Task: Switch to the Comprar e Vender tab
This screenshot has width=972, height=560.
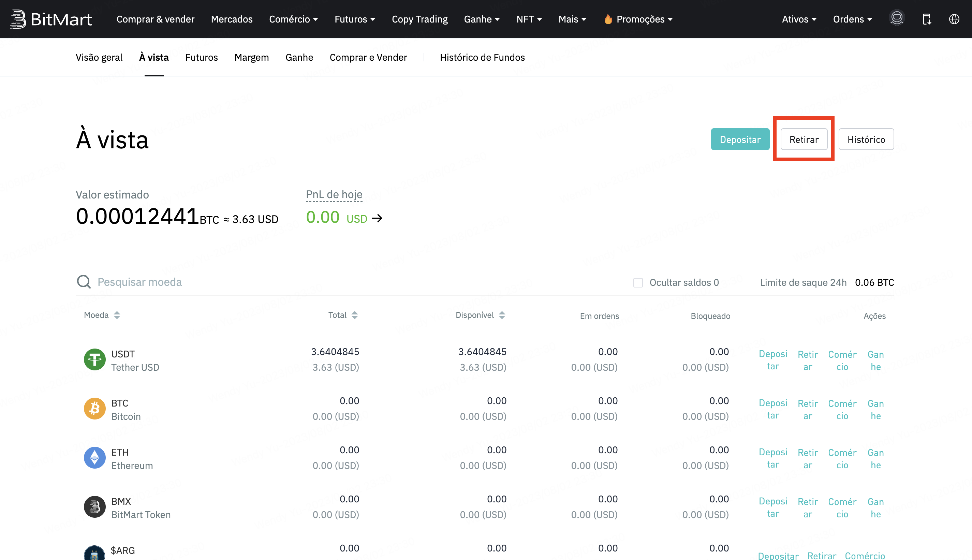Action: click(368, 57)
